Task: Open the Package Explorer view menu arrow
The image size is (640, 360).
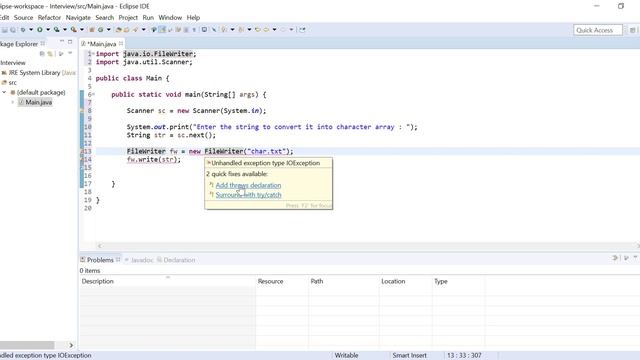Action: (x=70, y=53)
